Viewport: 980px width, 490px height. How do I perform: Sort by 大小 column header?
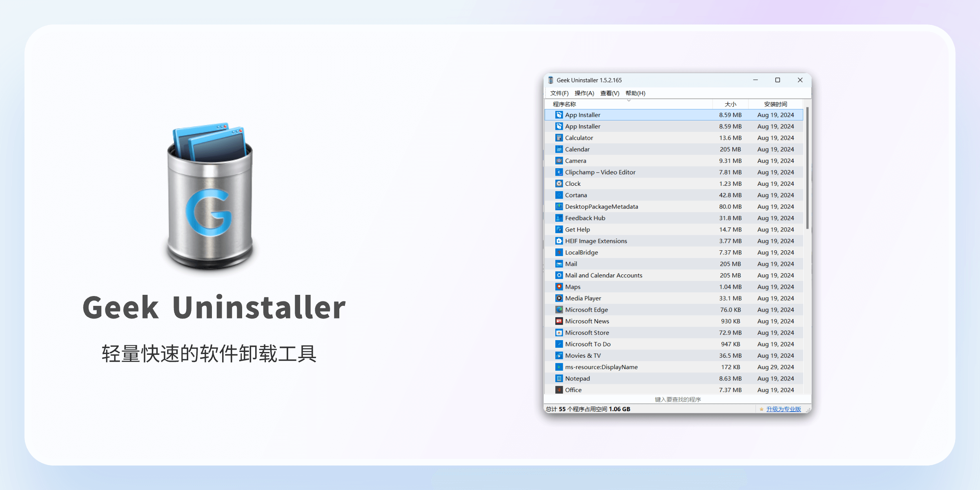pyautogui.click(x=731, y=104)
